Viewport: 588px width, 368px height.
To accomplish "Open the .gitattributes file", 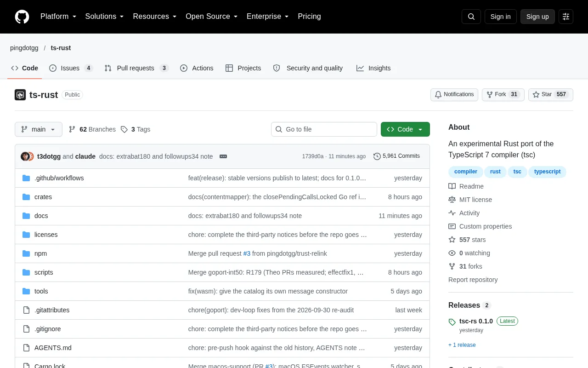I will tap(52, 310).
